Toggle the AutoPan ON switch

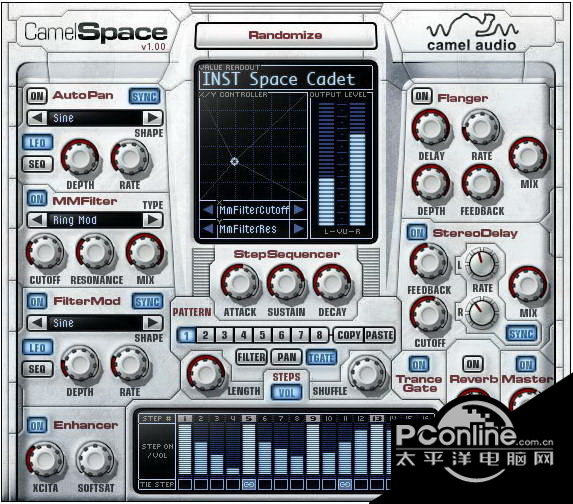point(37,96)
